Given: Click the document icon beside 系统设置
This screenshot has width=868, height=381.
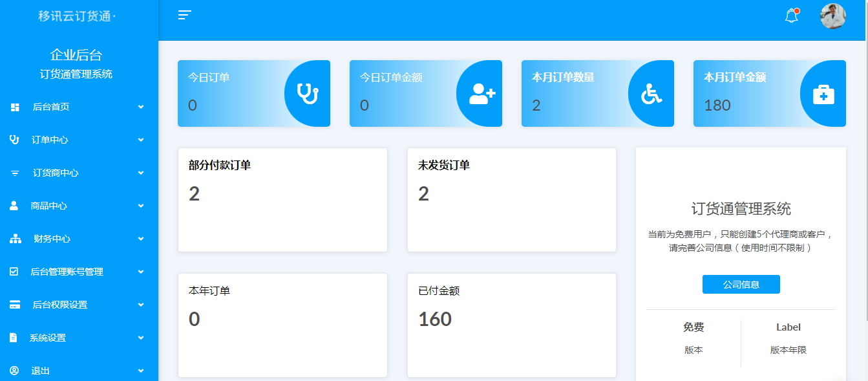Looking at the screenshot, I should click(x=14, y=338).
